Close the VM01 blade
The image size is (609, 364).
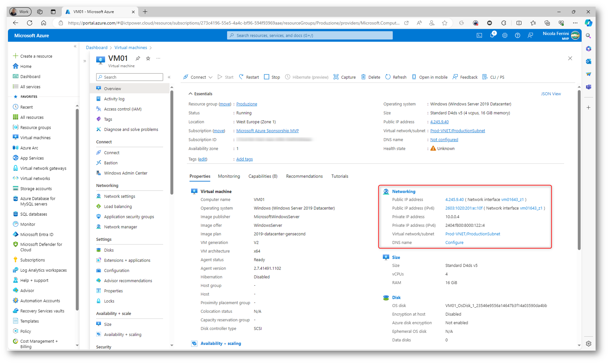[x=570, y=58]
